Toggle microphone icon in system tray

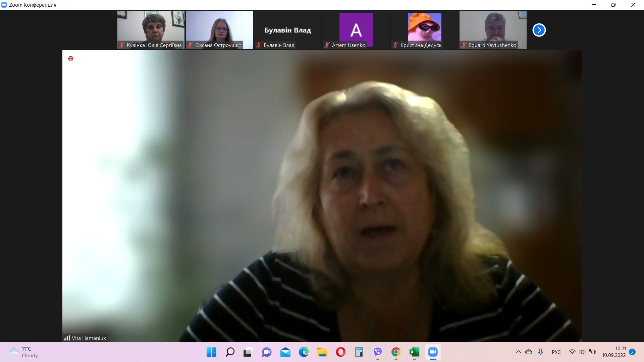(540, 352)
